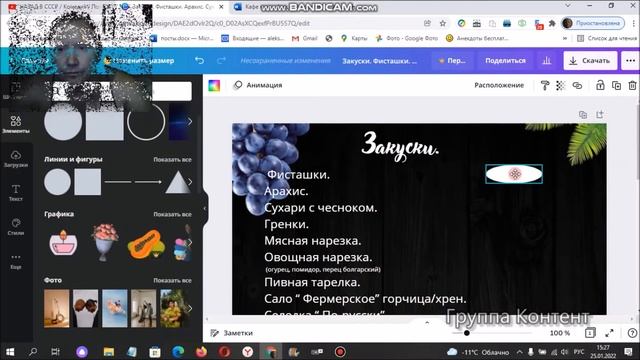Add the flower bouquet graphic
The image size is (640, 360).
point(105,242)
